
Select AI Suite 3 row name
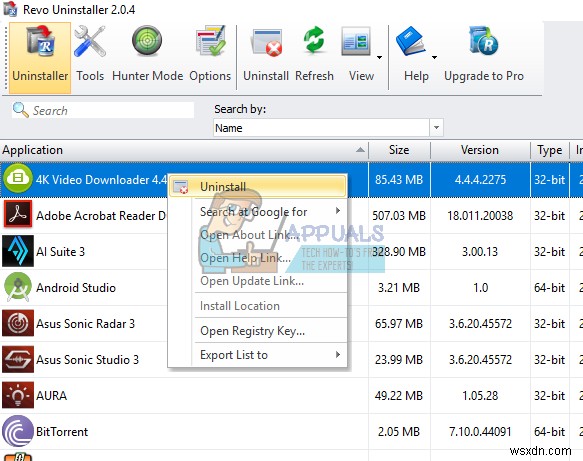tap(61, 252)
